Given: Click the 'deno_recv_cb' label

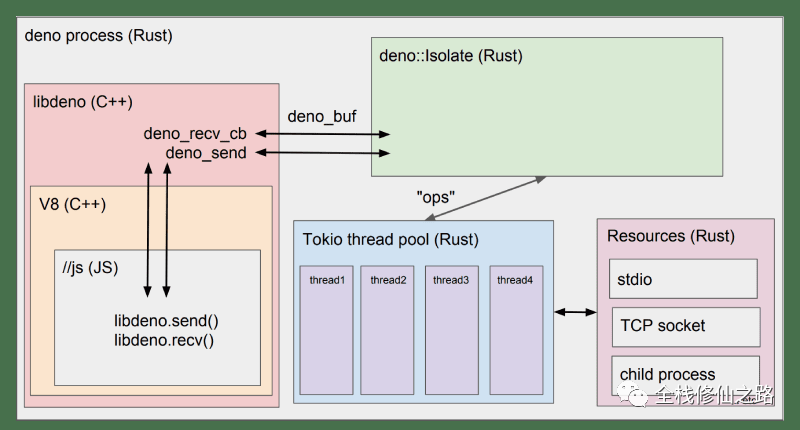Looking at the screenshot, I should pos(195,134).
